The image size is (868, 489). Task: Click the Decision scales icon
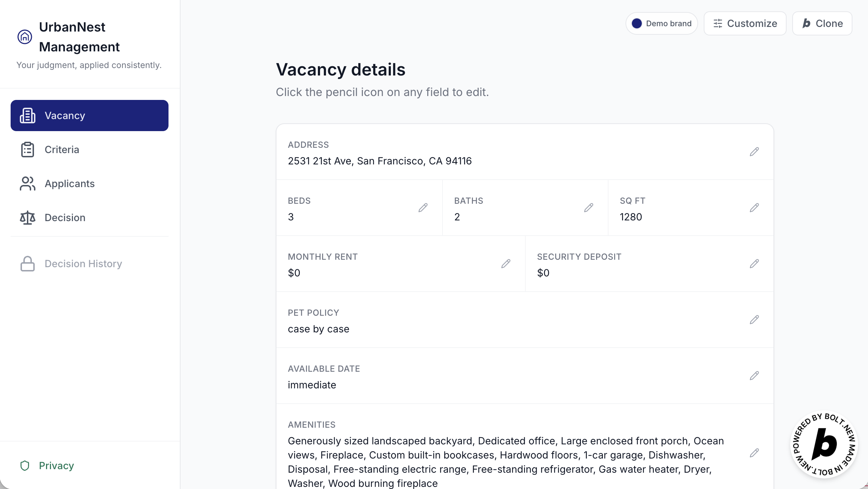pos(28,218)
